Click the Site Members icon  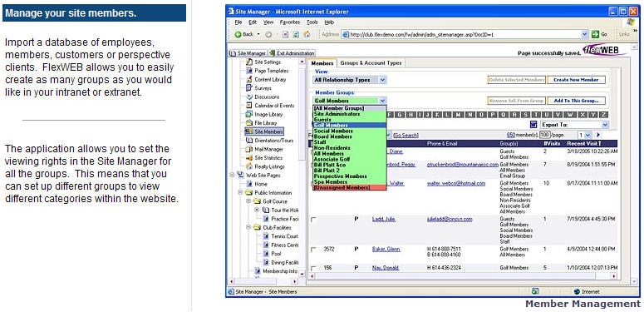(249, 131)
